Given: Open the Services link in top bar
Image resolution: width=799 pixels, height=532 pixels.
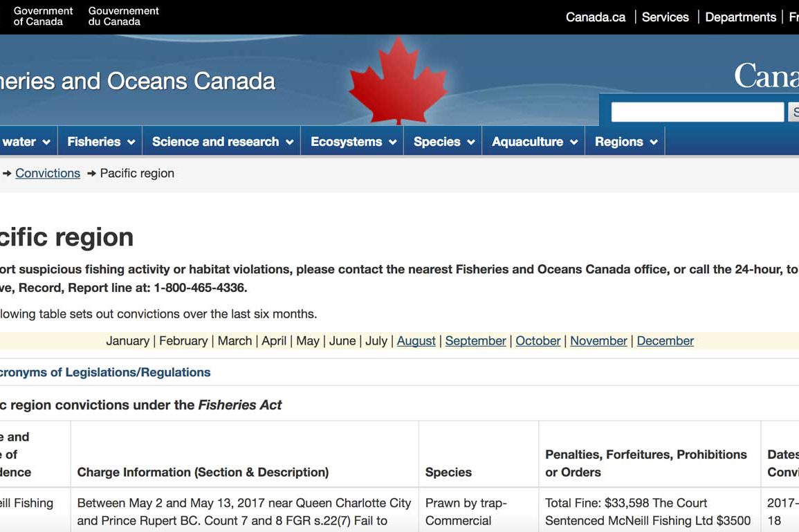Looking at the screenshot, I should click(665, 17).
